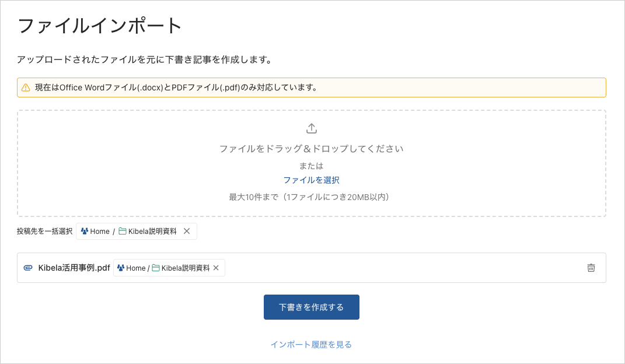Delete Kibela活用事例.pdf with trash icon
The width and height of the screenshot is (625, 364).
pos(591,268)
